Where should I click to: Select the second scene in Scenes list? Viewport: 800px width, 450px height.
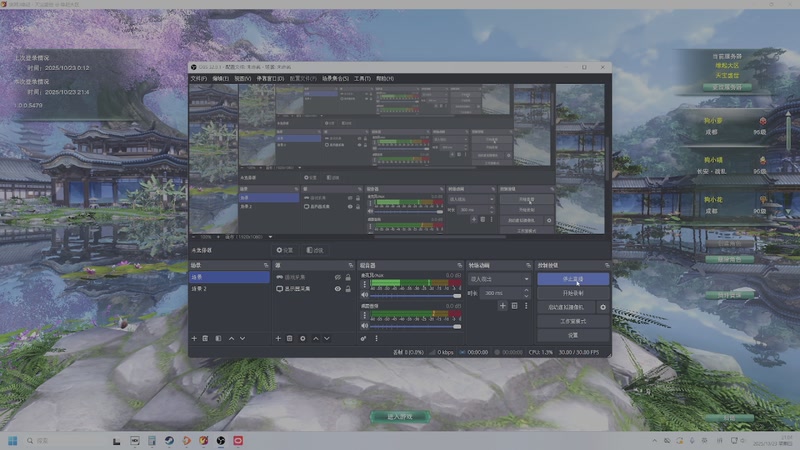pyautogui.click(x=229, y=289)
